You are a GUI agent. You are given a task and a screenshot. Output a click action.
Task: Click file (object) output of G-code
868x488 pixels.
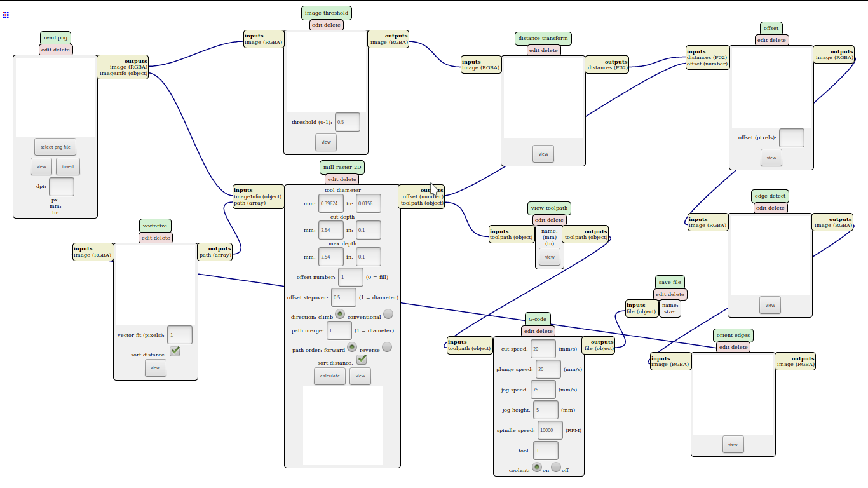pyautogui.click(x=599, y=348)
